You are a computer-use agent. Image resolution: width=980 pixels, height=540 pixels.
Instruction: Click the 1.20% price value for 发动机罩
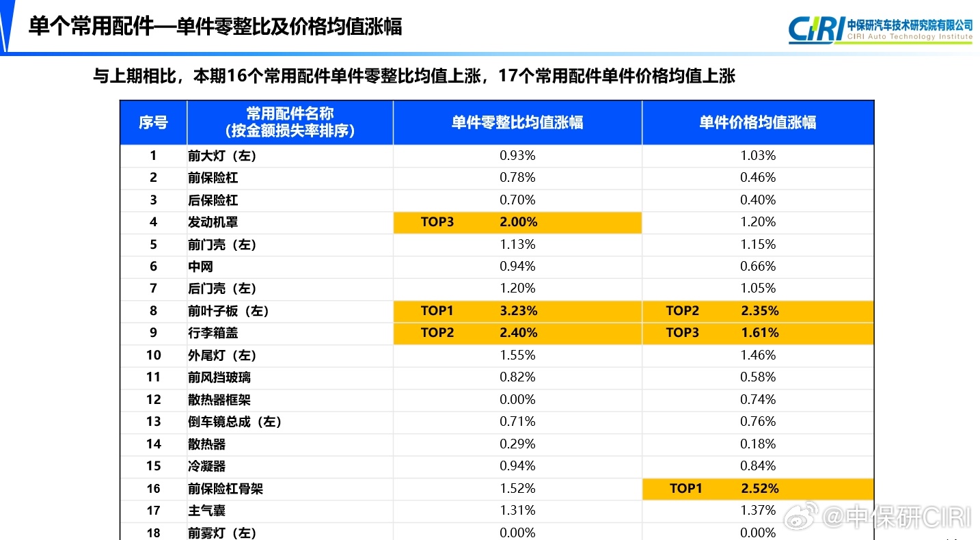point(758,222)
